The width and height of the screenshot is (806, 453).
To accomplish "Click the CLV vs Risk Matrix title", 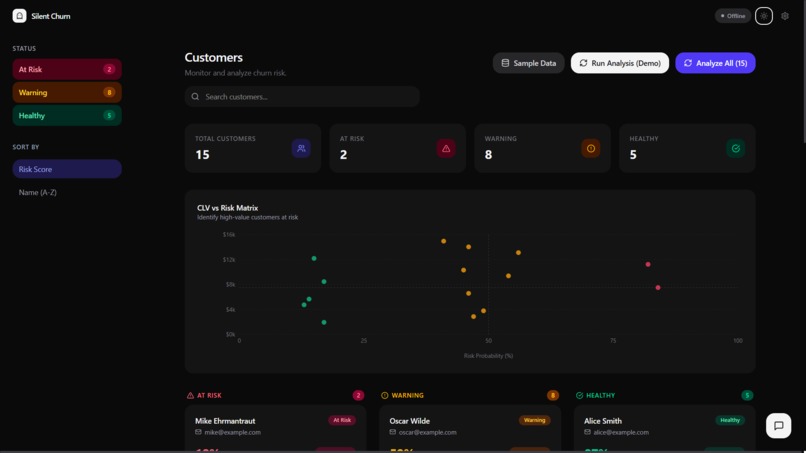I will click(x=228, y=208).
